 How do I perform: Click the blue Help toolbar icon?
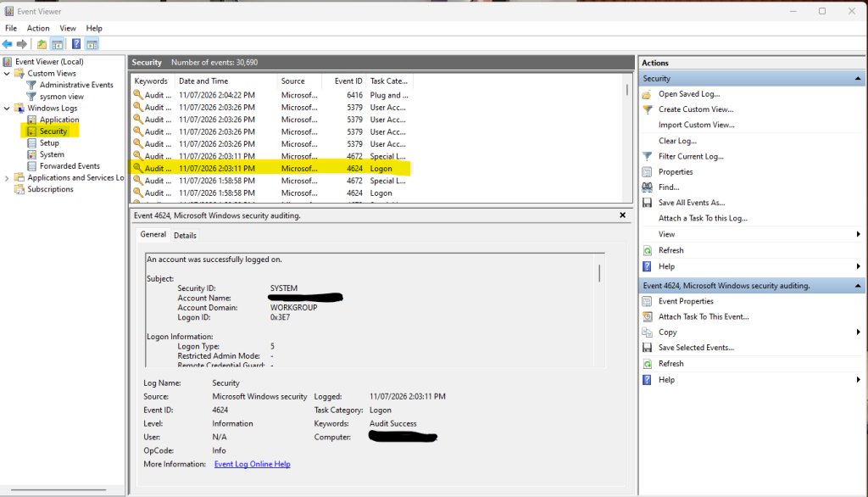76,44
